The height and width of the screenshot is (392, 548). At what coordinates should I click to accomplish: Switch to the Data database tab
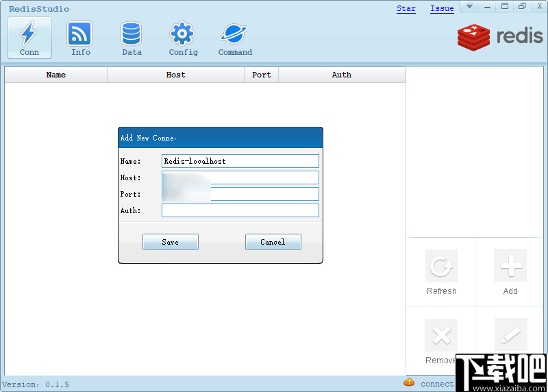tap(132, 38)
